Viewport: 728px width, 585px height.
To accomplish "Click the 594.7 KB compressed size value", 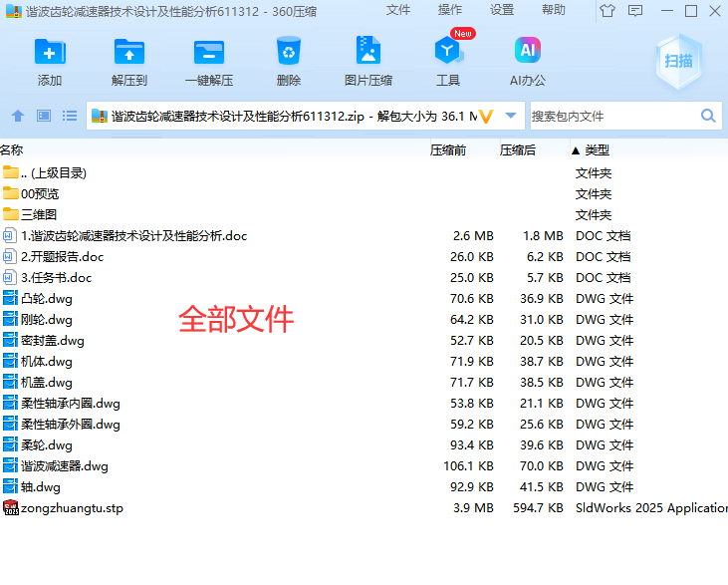I will pos(538,508).
